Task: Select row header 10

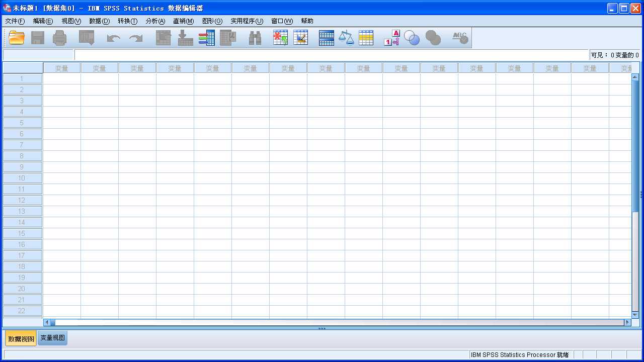Action: [x=22, y=178]
